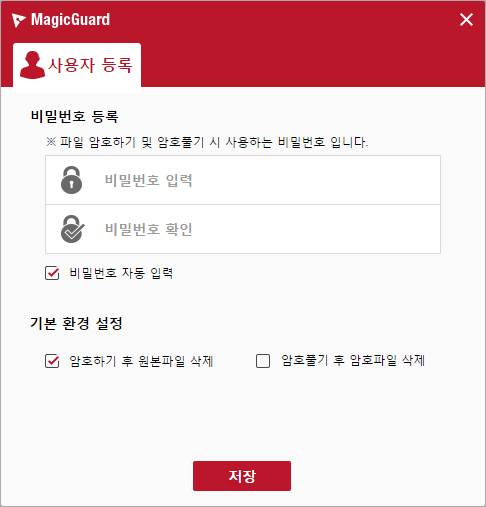Click the checkmark lock icon beside 비밀번호 확인

(x=72, y=229)
